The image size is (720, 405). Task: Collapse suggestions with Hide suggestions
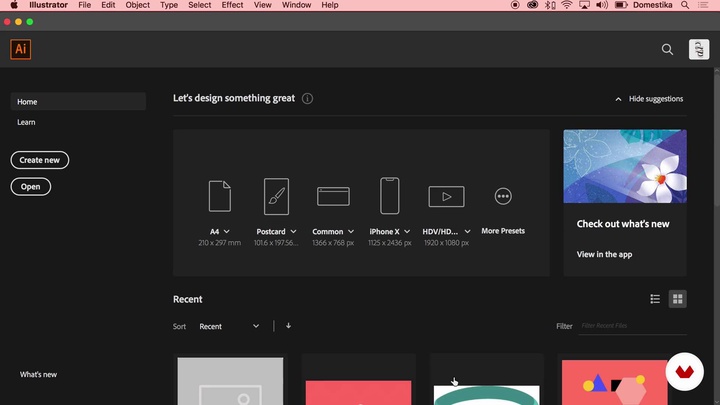tap(649, 99)
